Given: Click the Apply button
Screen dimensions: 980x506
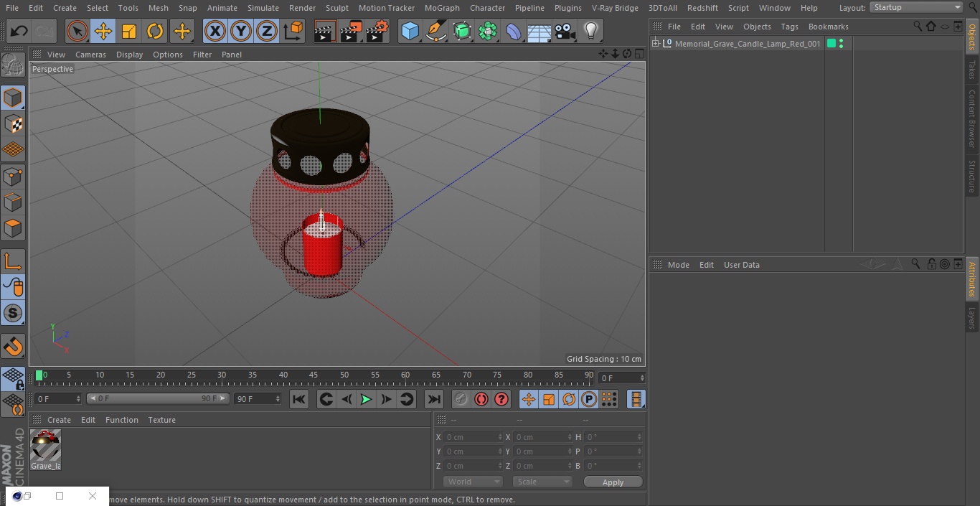Looking at the screenshot, I should pyautogui.click(x=613, y=482).
